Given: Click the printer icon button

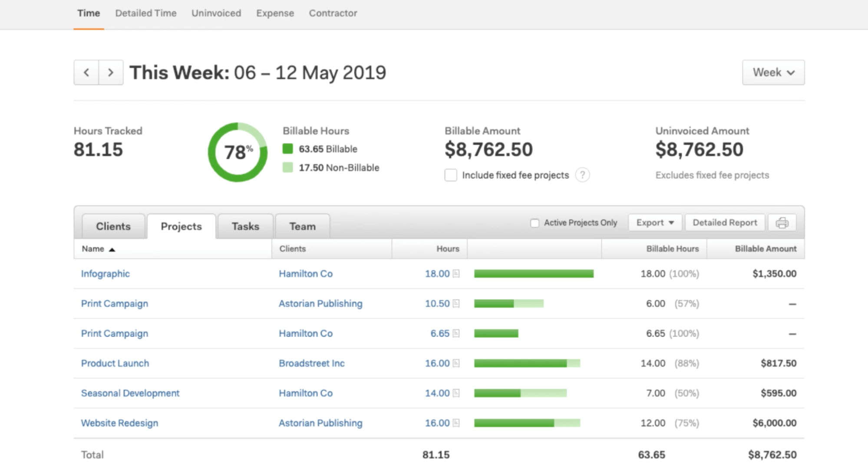Looking at the screenshot, I should click(782, 223).
